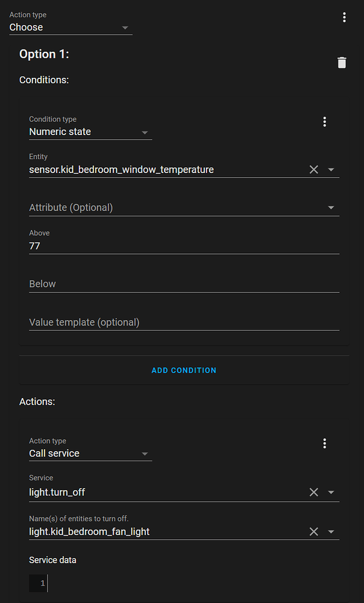Clear the light.kid_bedroom_fan_light entity selection
364x603 pixels.
[x=313, y=531]
